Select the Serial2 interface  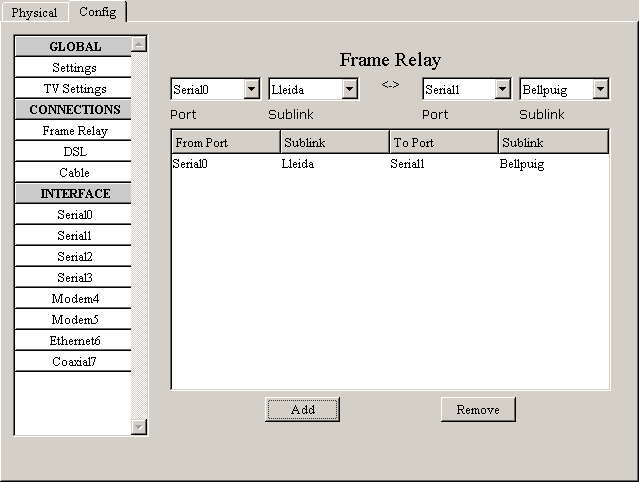tap(74, 257)
